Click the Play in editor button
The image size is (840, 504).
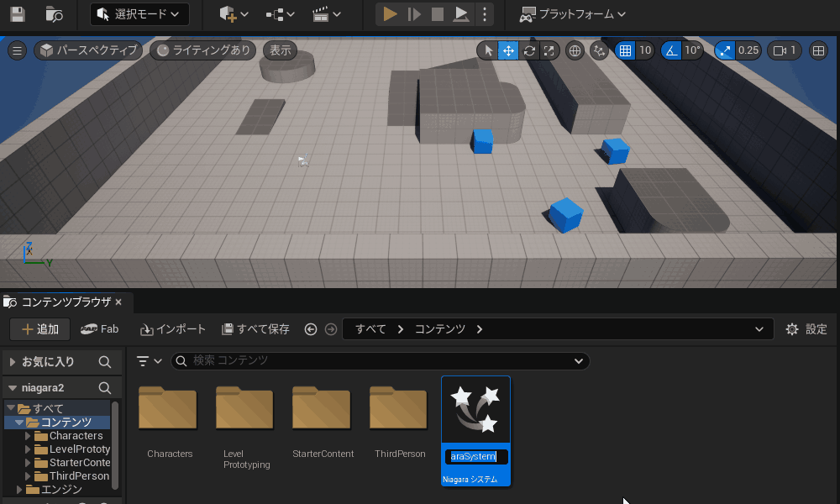point(390,14)
